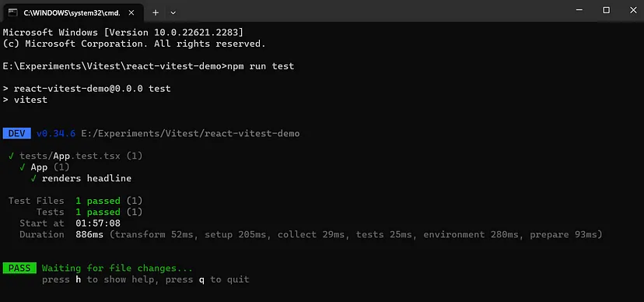Close the terminal window

coord(633,10)
